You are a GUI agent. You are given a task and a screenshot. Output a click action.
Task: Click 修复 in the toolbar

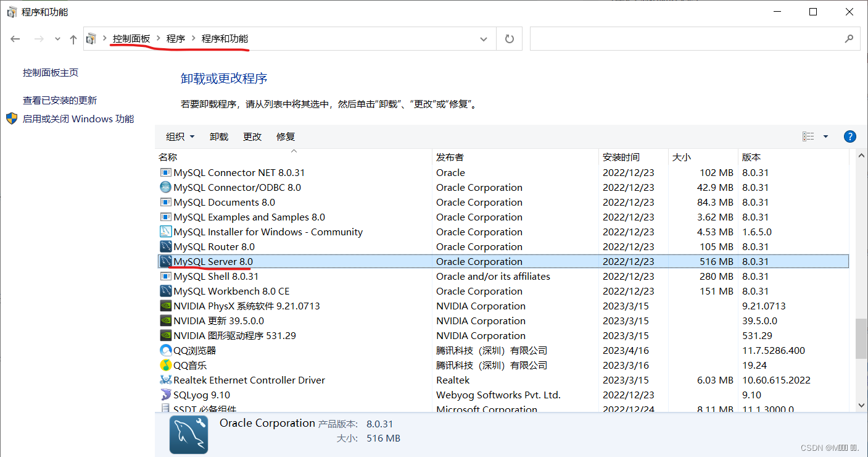(x=286, y=136)
